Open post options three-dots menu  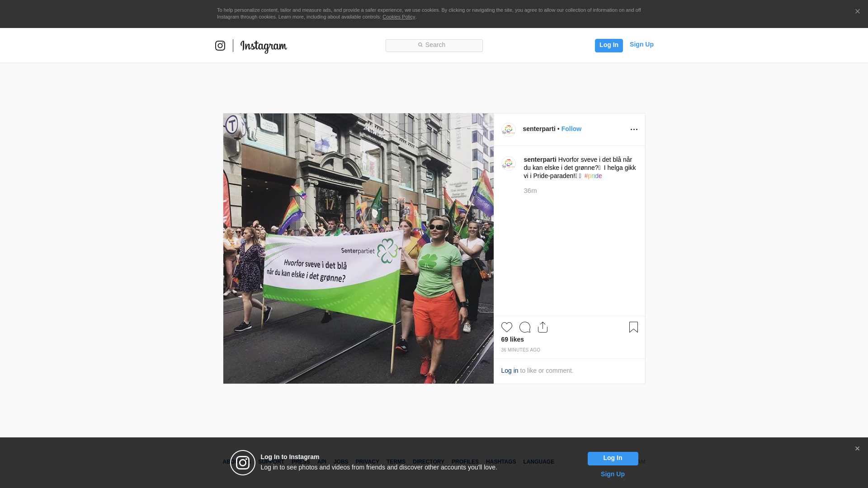[x=634, y=130]
